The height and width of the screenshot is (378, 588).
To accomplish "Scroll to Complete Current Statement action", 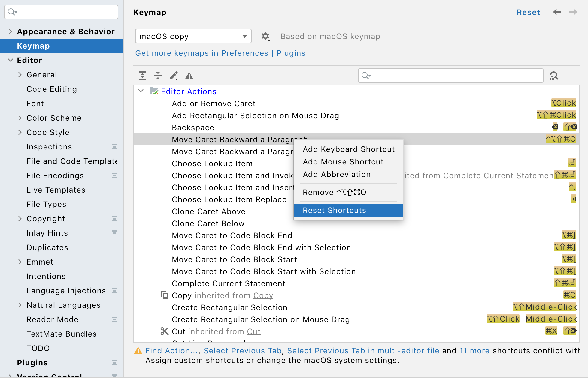I will coord(229,283).
